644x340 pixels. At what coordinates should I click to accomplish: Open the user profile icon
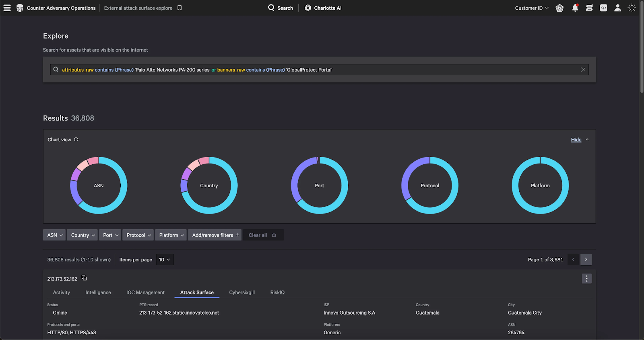(x=617, y=8)
